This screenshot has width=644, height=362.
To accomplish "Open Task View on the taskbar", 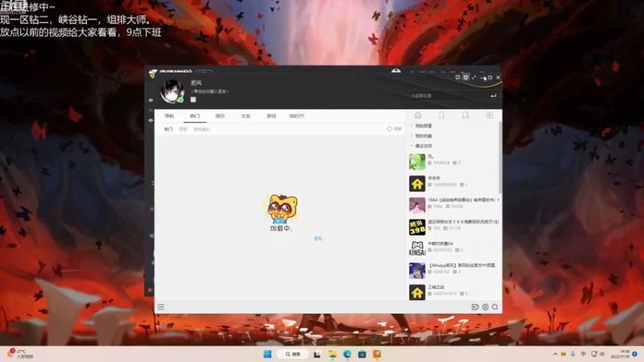I will click(x=317, y=354).
